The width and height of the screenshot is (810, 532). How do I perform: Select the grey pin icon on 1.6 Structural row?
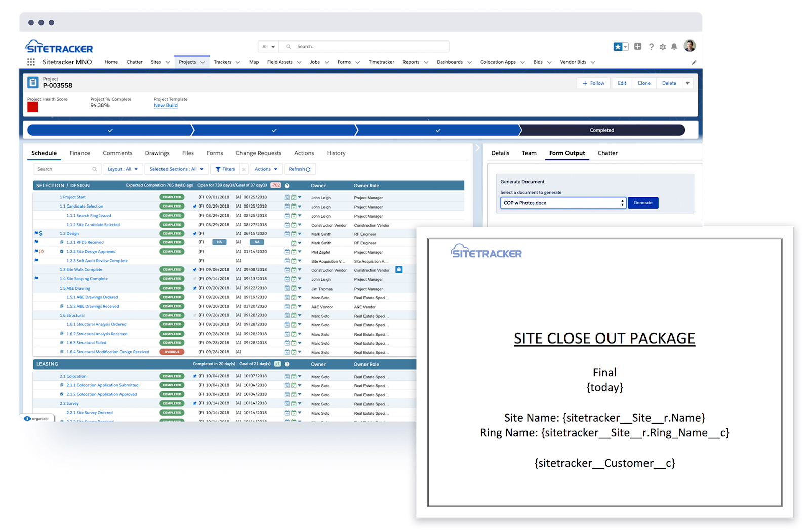(195, 315)
